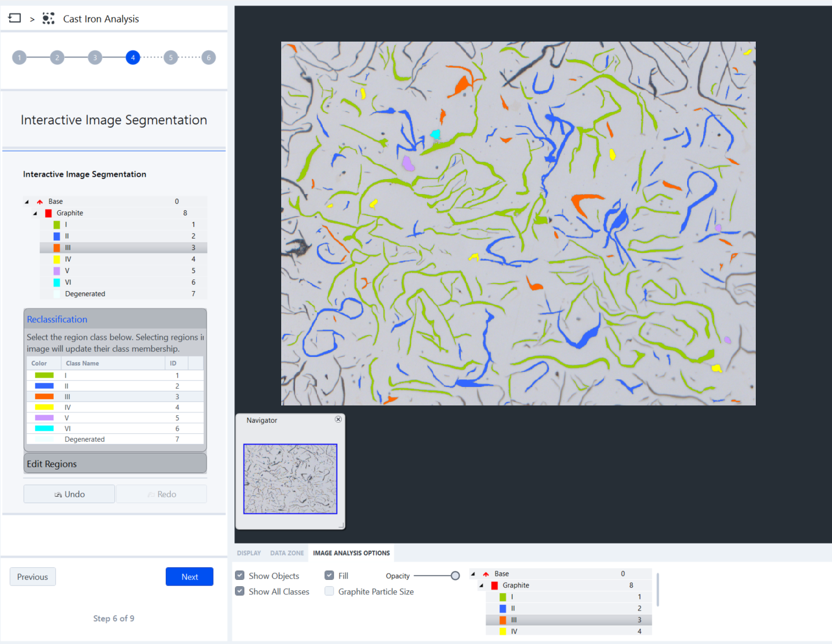The height and width of the screenshot is (644, 832).
Task: Switch to the DISPLAY tab
Action: point(249,553)
